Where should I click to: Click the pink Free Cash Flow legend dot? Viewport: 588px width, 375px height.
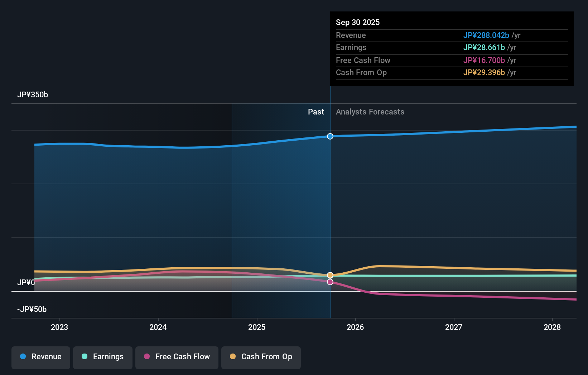(147, 357)
